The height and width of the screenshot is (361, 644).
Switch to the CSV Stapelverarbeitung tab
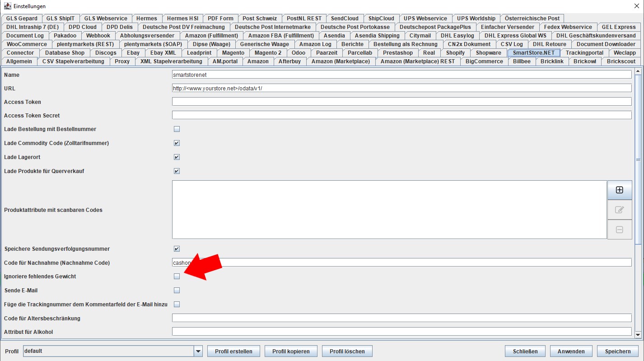click(73, 61)
